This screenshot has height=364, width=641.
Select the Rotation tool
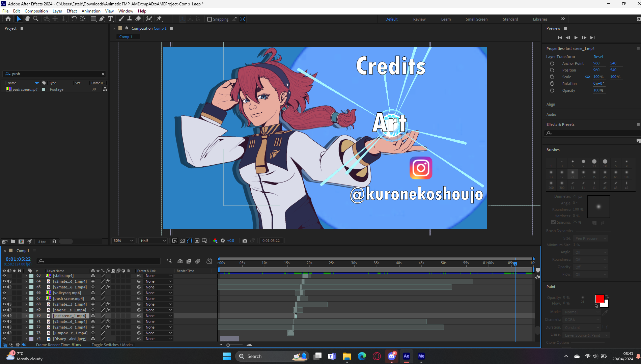[x=74, y=19]
